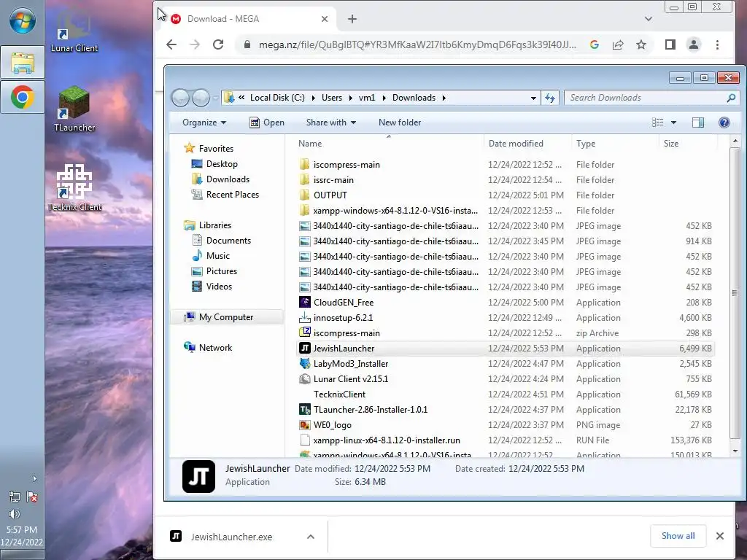This screenshot has width=747, height=560.
Task: Open the Lunar Client desktop shortcut
Action: pyautogui.click(x=74, y=29)
